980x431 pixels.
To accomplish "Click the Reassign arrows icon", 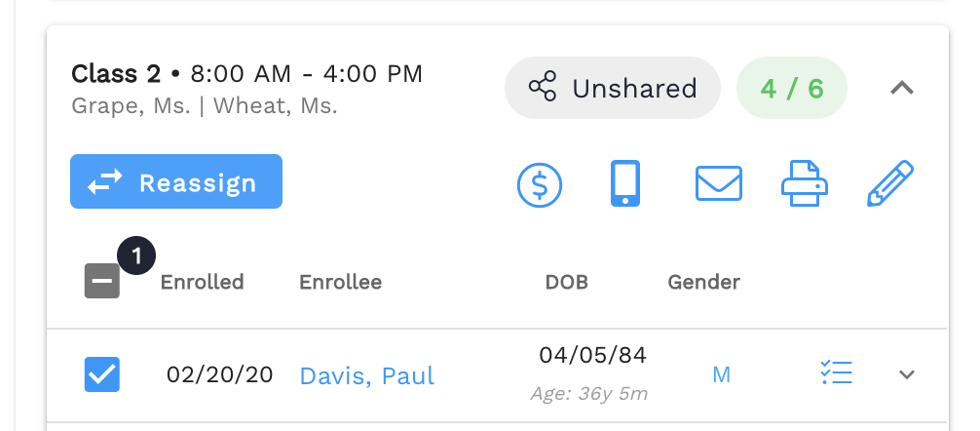I will [105, 181].
